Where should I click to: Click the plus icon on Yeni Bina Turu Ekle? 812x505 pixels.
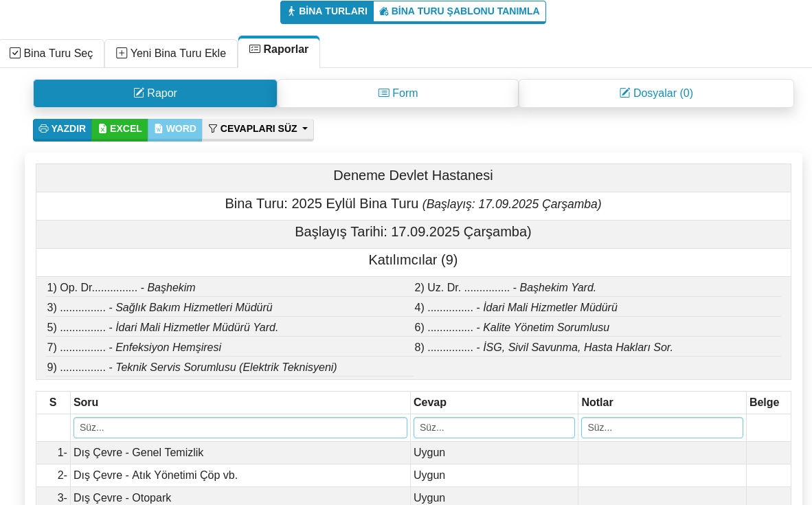(122, 54)
